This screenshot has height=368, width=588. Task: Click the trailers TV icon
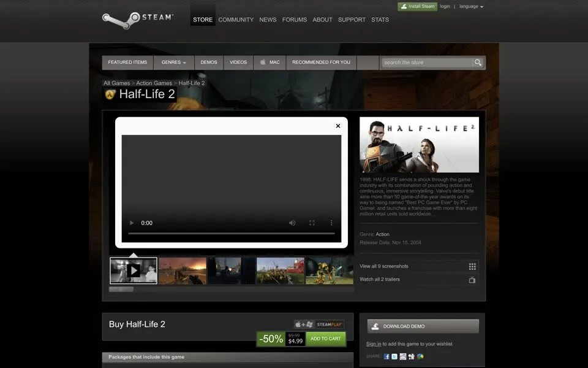click(x=472, y=280)
